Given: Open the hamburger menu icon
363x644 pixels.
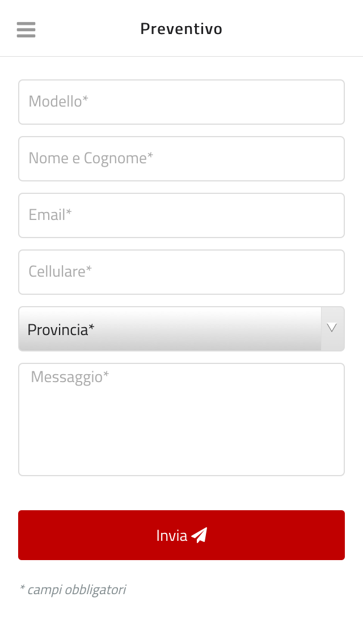Looking at the screenshot, I should [26, 29].
